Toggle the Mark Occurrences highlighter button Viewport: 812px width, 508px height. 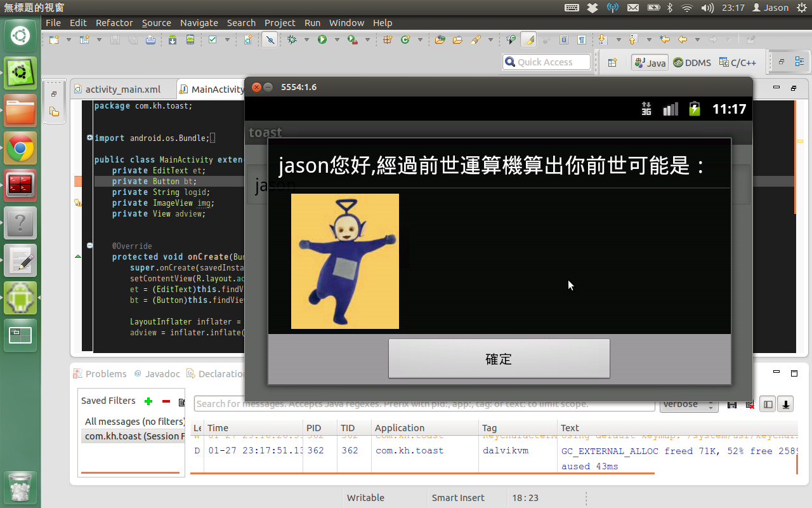click(x=528, y=39)
